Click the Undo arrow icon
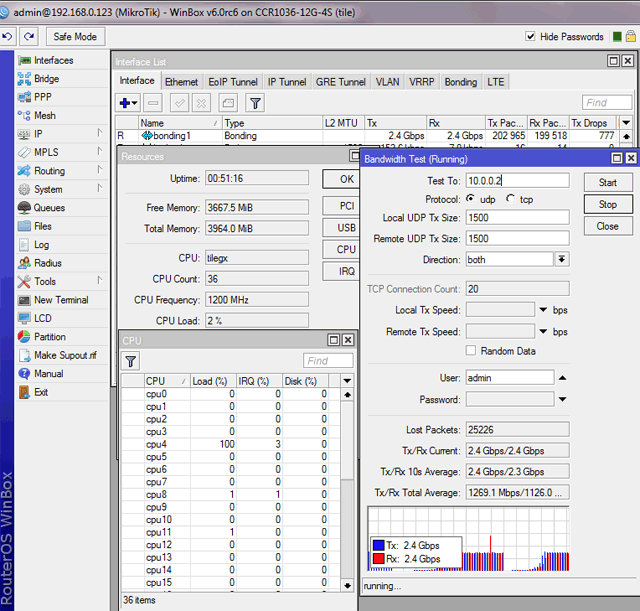This screenshot has height=611, width=640. coord(7,36)
